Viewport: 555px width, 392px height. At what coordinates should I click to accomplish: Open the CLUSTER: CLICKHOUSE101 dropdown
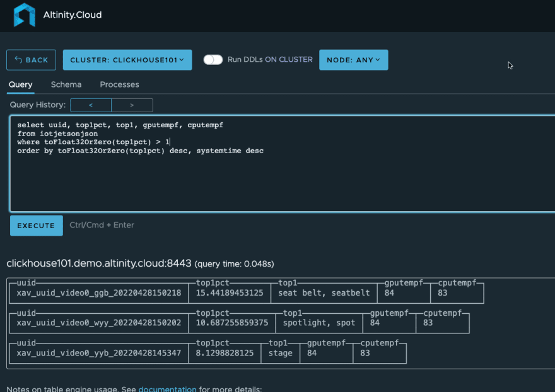(x=127, y=60)
